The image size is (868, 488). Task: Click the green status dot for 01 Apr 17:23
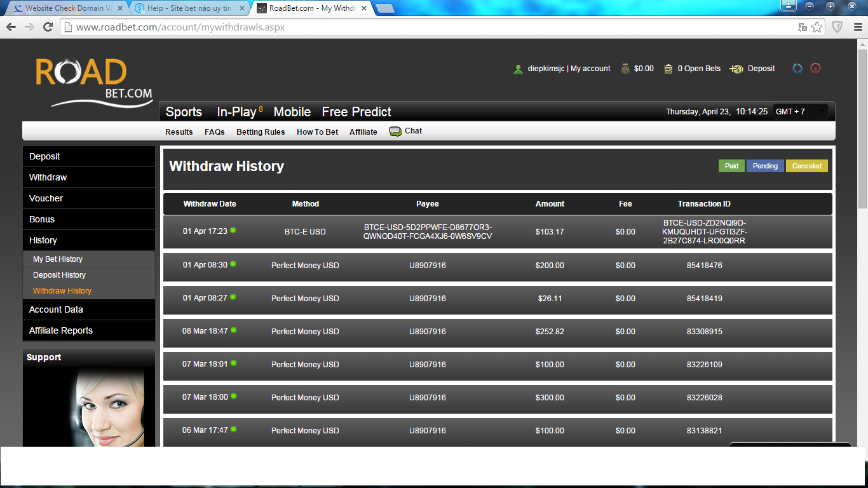(x=233, y=230)
